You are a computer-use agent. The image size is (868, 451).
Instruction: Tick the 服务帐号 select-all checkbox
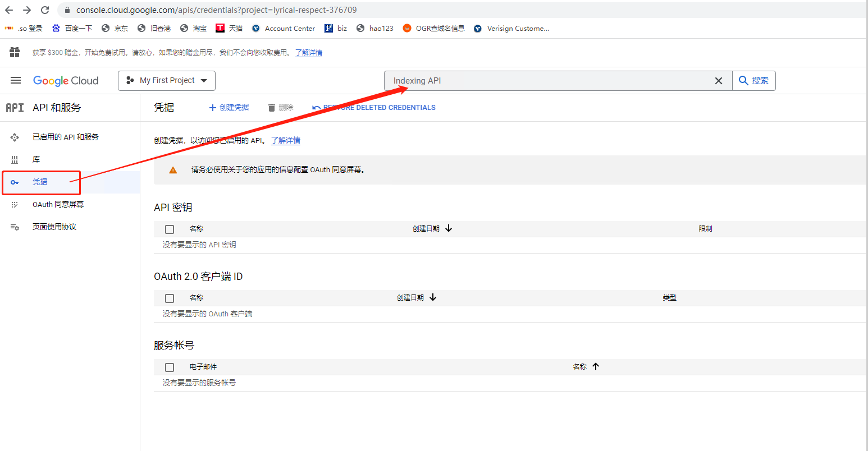pyautogui.click(x=170, y=367)
